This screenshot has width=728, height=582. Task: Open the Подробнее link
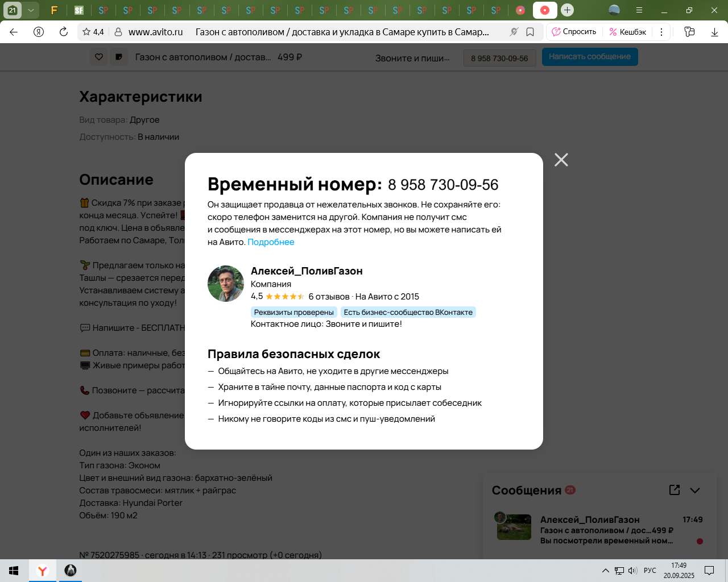[x=271, y=242]
